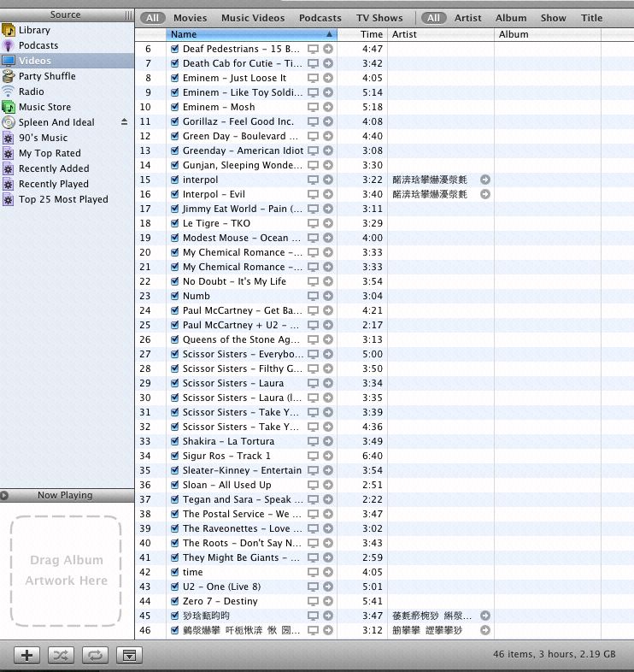The width and height of the screenshot is (634, 672).
Task: Click the arrow link for Sigur Ros - Track 1
Action: coord(328,456)
